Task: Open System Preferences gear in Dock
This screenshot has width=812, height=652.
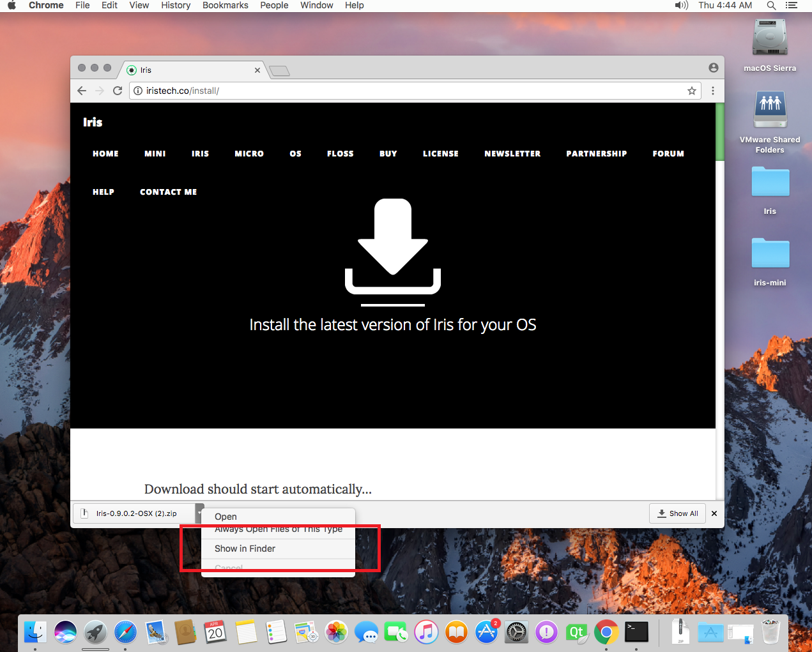Action: point(516,632)
